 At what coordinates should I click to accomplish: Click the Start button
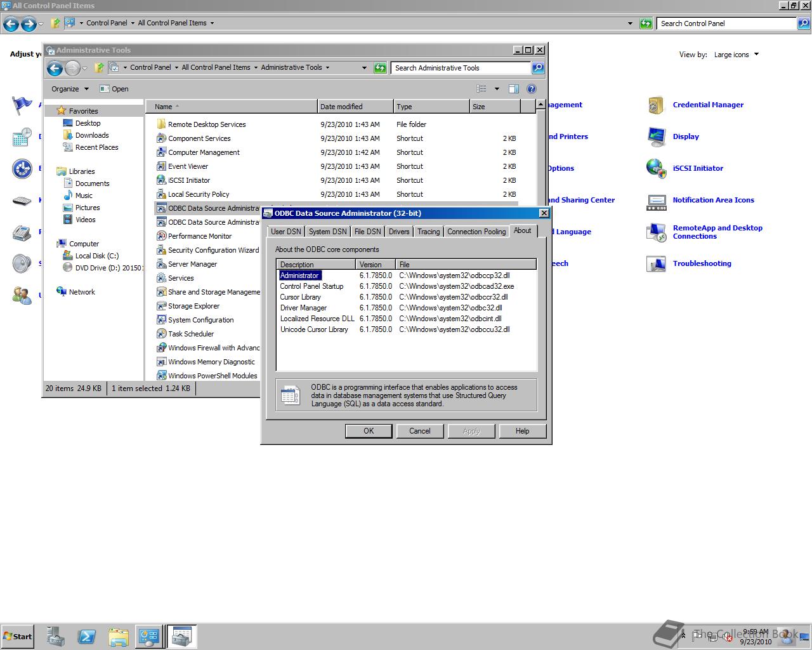tap(18, 636)
